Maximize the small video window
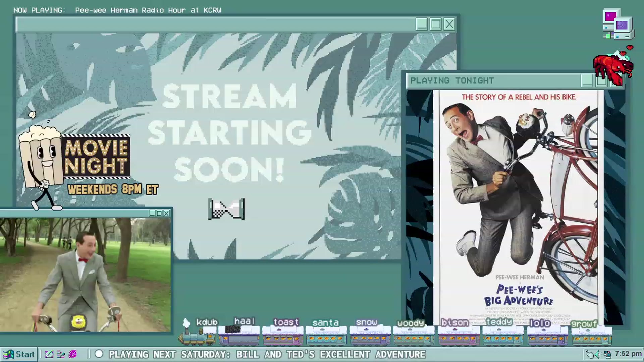 159,213
